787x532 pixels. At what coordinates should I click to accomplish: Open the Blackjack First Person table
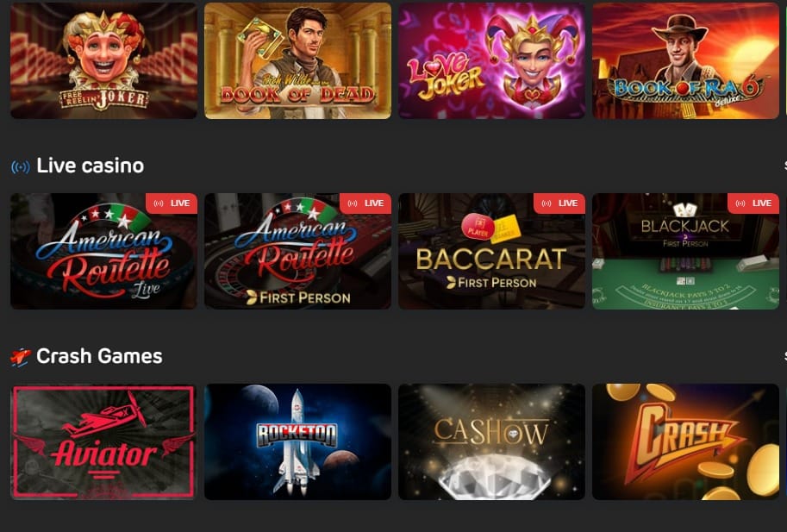[685, 251]
